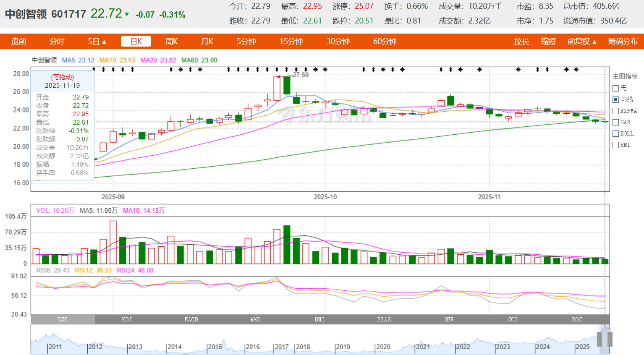
Task: Click the 2021 year on the timeline overview
Action: coord(423,347)
